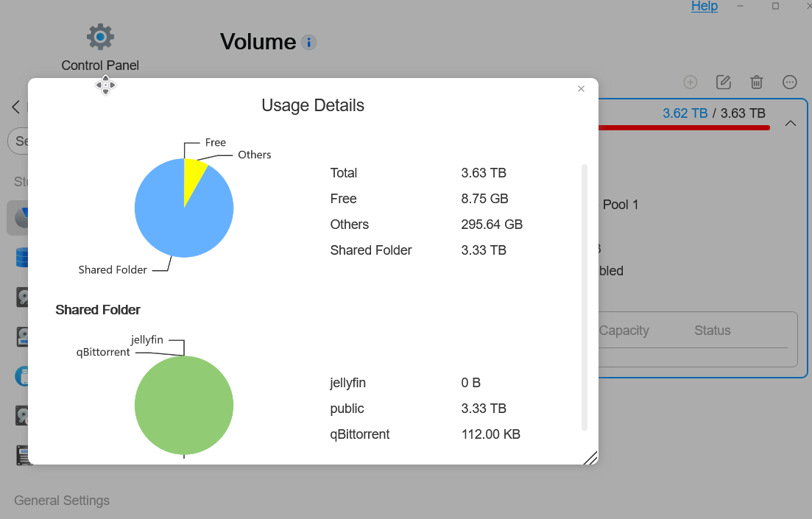Click the Volume info icon
This screenshot has height=519, width=812.
click(308, 43)
